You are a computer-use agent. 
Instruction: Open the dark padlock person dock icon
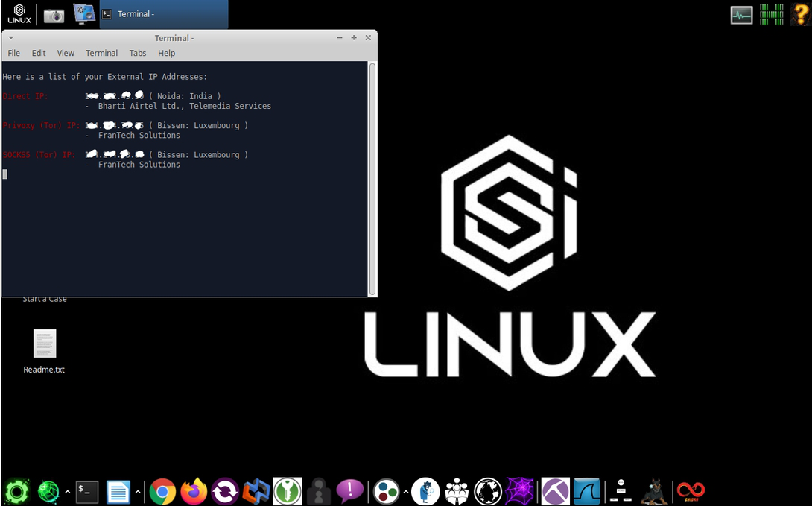[x=319, y=491]
